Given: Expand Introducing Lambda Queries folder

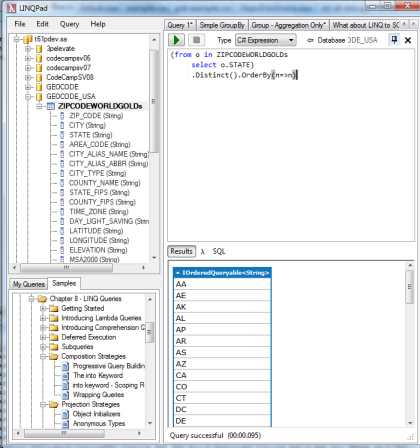Looking at the screenshot, I should tap(43, 318).
